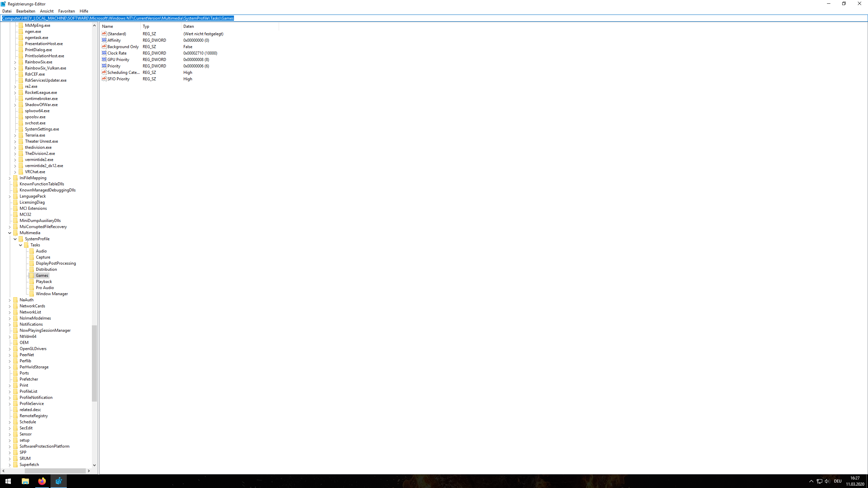The image size is (868, 488).
Task: Click the scroll-up arrow of the tree pane
Action: tap(94, 25)
